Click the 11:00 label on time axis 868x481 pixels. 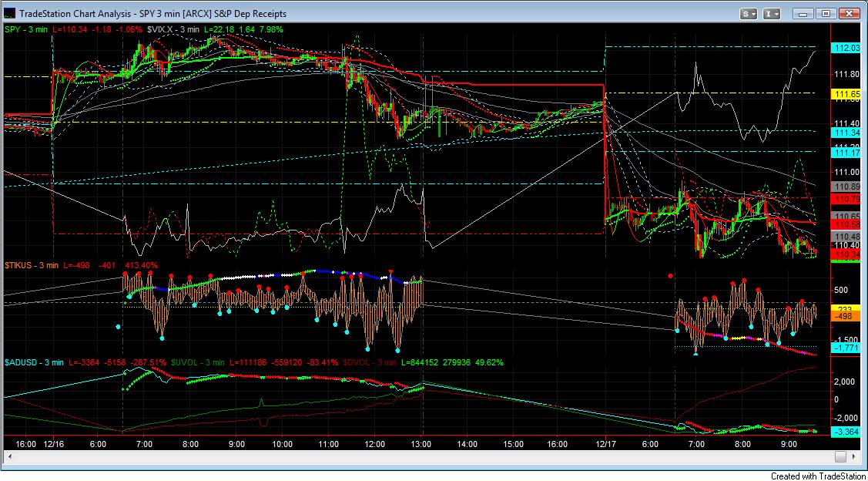pos(328,444)
